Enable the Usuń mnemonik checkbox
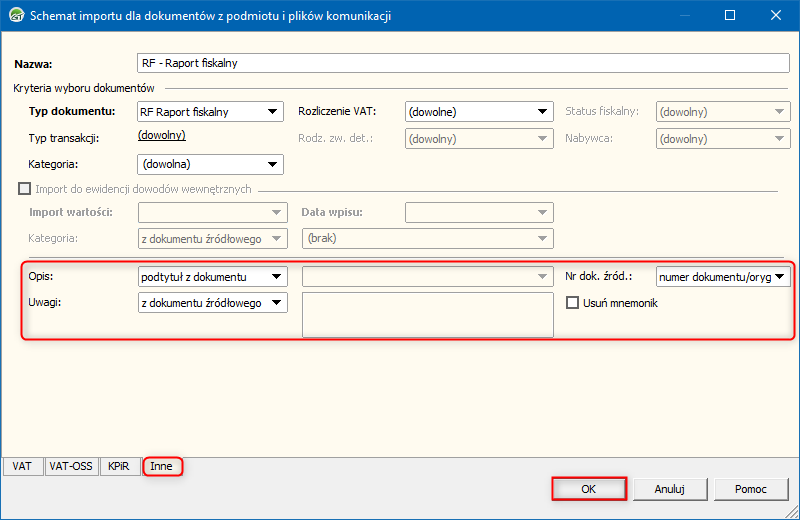Screen dimensions: 800x520 click(x=574, y=303)
